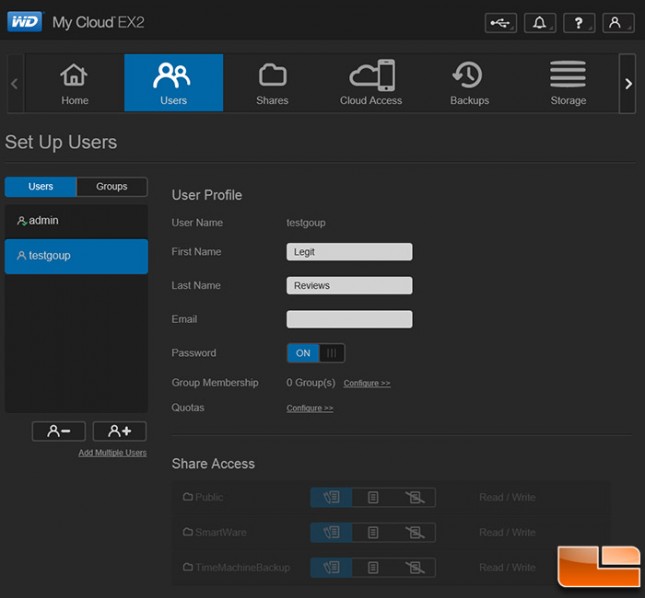
Task: Click the Set Up Users heading
Action: click(x=61, y=142)
